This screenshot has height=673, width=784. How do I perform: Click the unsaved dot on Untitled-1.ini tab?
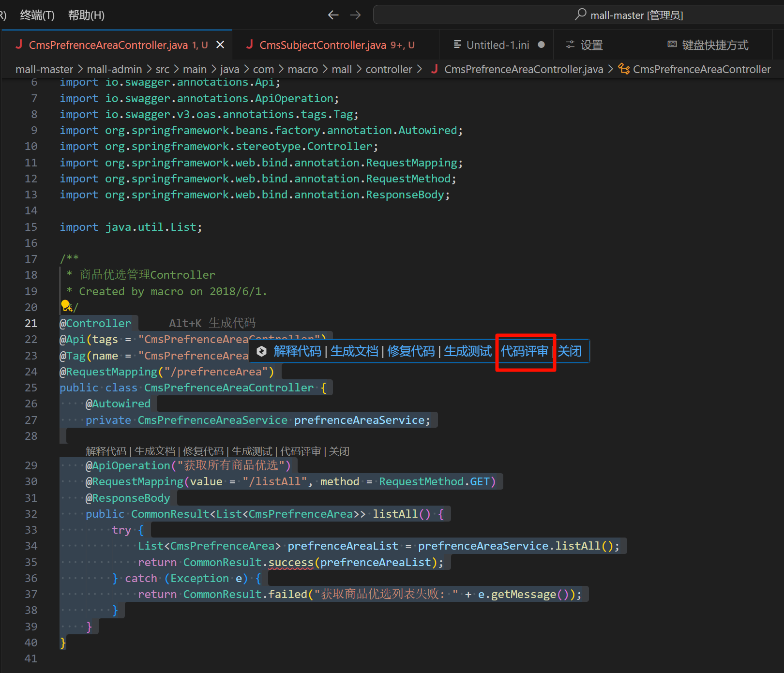[x=542, y=45]
